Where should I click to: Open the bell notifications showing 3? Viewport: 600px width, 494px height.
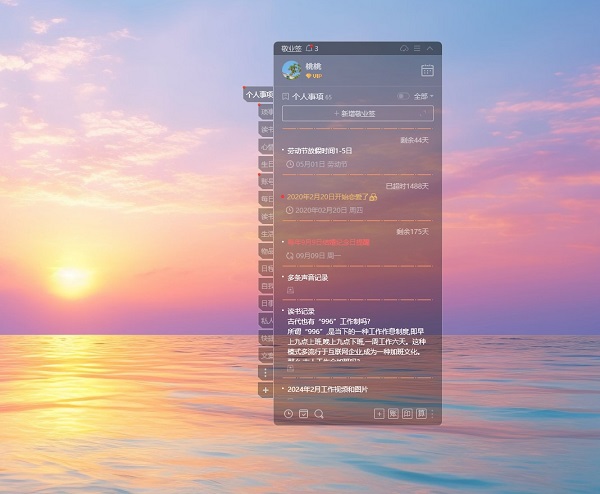pos(312,48)
